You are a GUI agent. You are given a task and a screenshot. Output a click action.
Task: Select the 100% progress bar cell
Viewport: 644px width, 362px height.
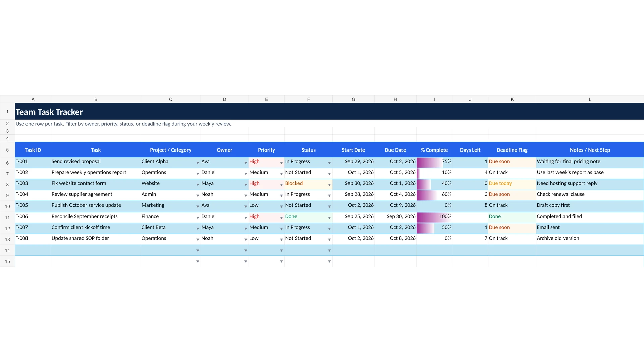(434, 218)
